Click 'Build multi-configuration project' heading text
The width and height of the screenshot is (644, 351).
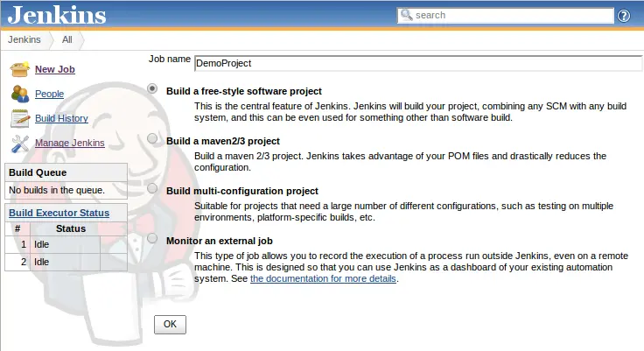[x=242, y=191]
